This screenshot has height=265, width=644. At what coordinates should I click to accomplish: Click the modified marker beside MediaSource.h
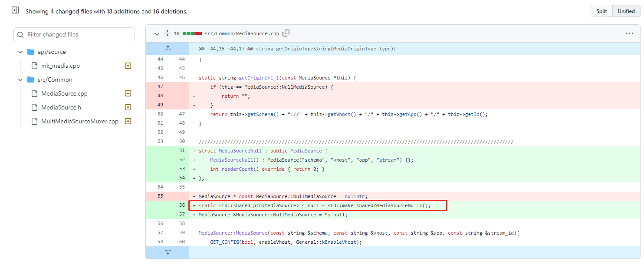(128, 107)
